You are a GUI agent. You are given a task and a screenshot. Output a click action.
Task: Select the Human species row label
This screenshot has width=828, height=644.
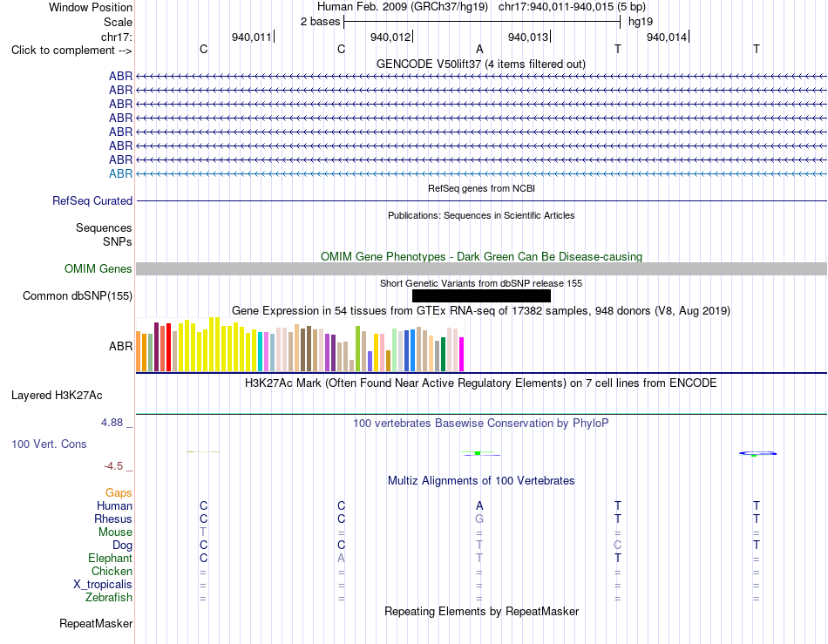[114, 505]
